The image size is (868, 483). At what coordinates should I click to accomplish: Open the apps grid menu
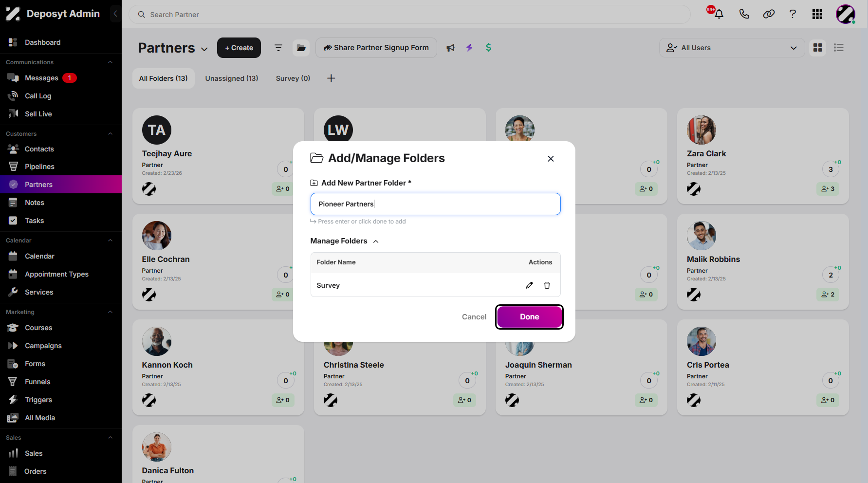(x=817, y=14)
